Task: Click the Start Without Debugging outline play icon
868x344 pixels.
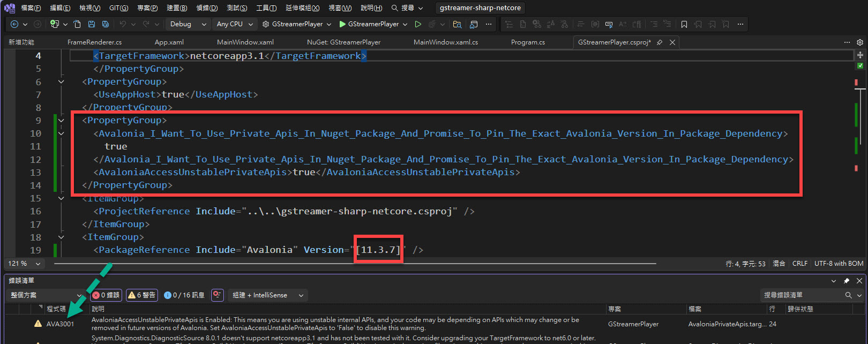Action: [x=418, y=24]
